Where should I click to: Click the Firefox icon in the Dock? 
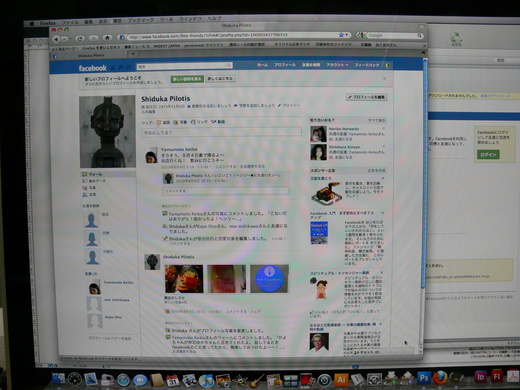[440, 377]
